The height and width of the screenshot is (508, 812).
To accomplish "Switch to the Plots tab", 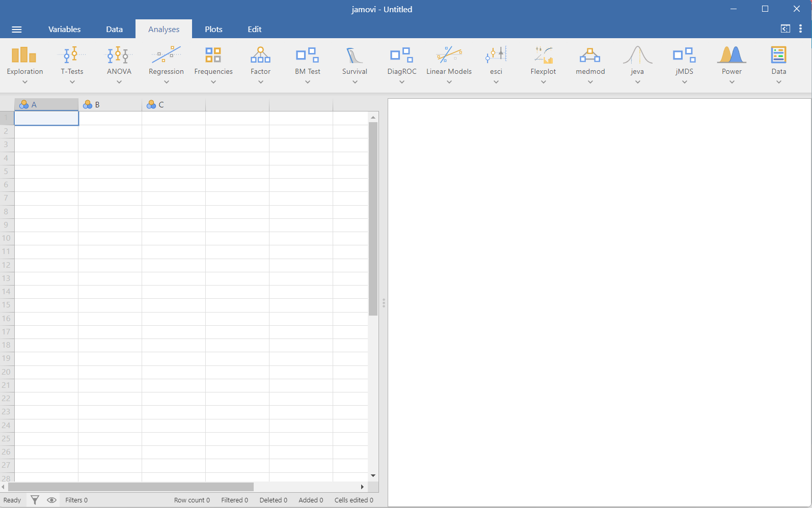I will pyautogui.click(x=213, y=29).
